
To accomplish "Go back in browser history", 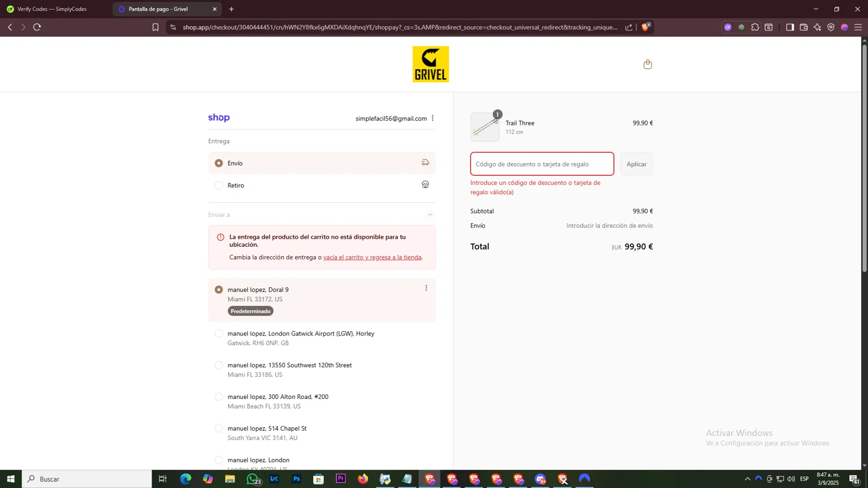I will pyautogui.click(x=10, y=27).
